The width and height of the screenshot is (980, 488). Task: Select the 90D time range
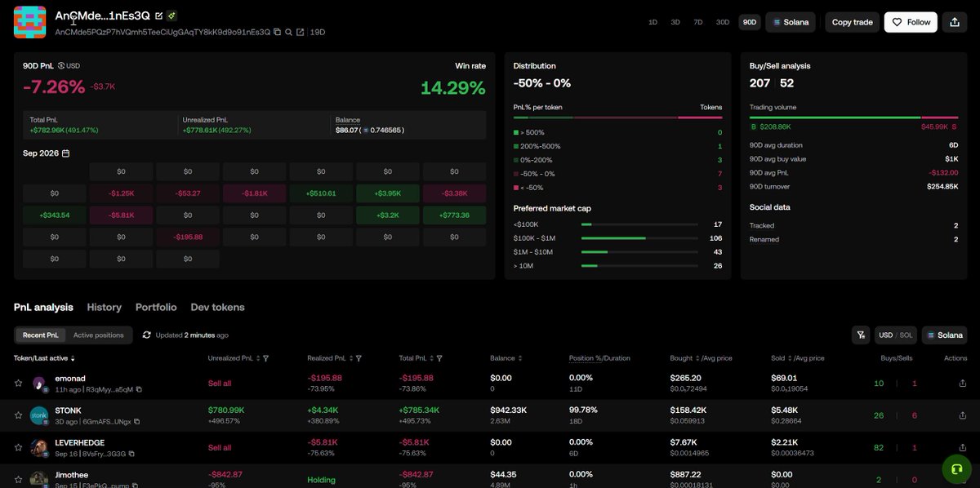tap(749, 22)
